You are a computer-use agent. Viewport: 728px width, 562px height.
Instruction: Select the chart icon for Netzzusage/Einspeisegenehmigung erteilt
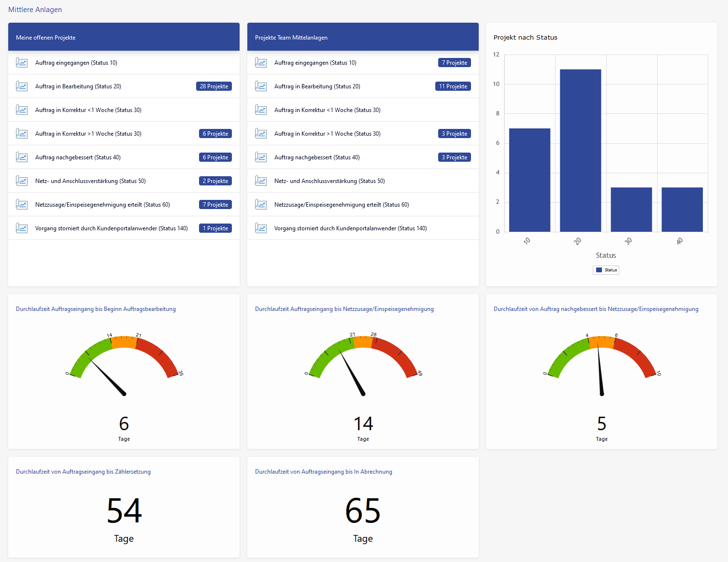pyautogui.click(x=22, y=204)
